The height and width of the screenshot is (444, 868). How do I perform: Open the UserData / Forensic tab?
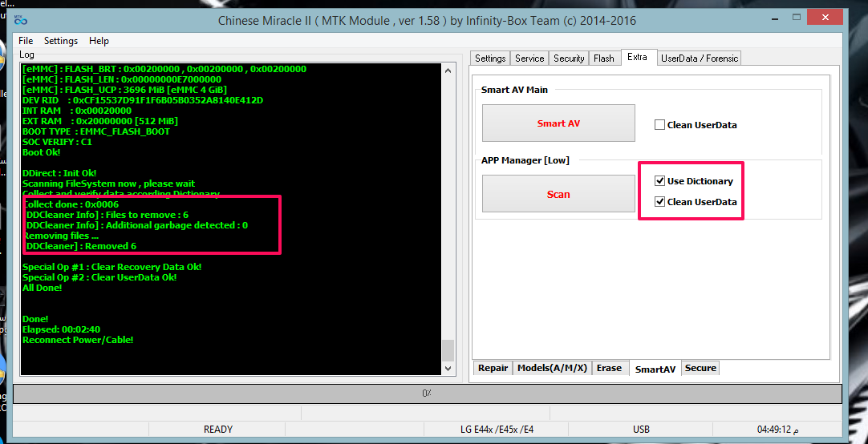[700, 58]
